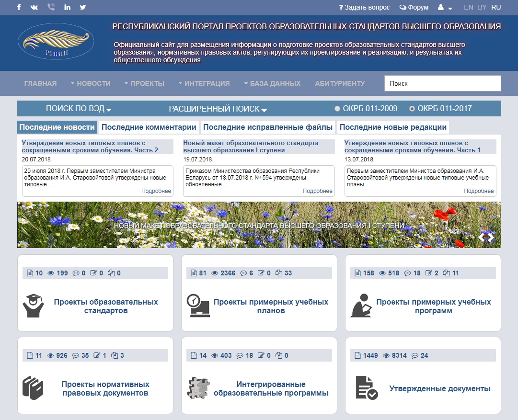This screenshot has height=420, width=518.
Task: Click the reading person icon for curriculum programs
Action: pos(361,306)
